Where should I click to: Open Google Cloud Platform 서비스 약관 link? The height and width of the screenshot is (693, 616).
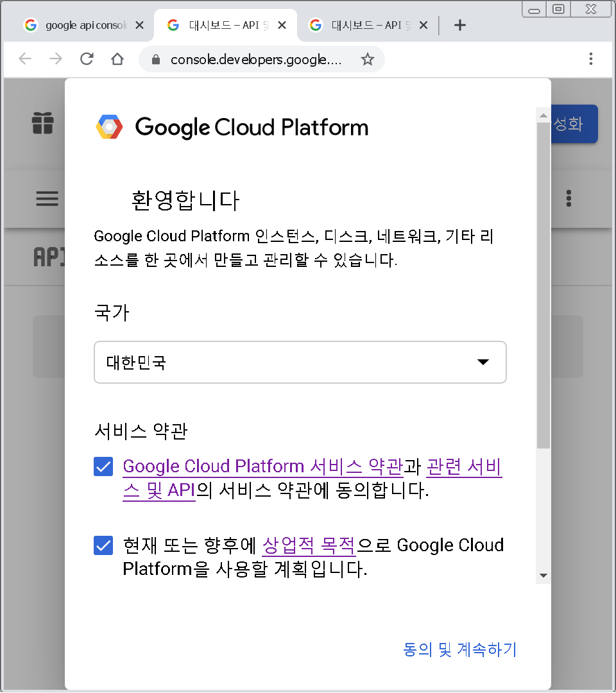263,466
